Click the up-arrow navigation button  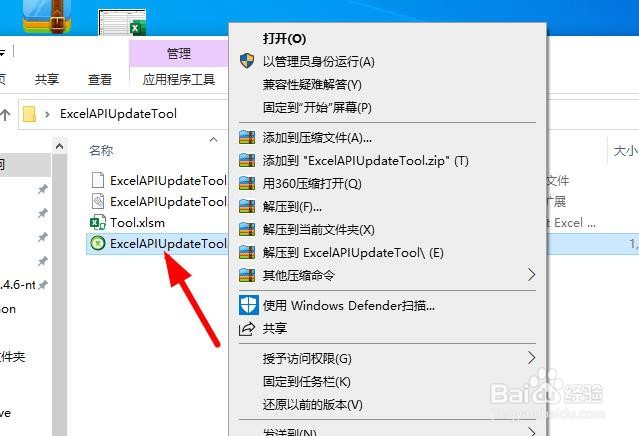tap(5, 115)
